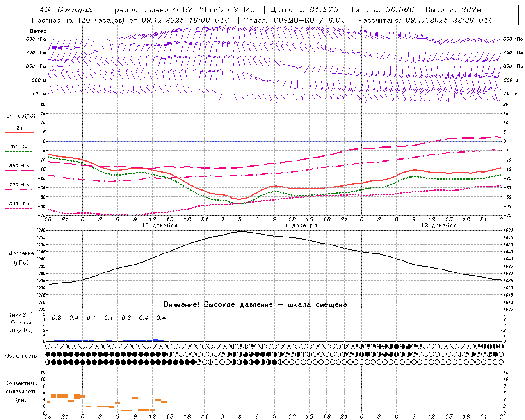The width and height of the screenshot is (525, 420).
Task: Click the Конвективн. panel label
Action: 21,383
